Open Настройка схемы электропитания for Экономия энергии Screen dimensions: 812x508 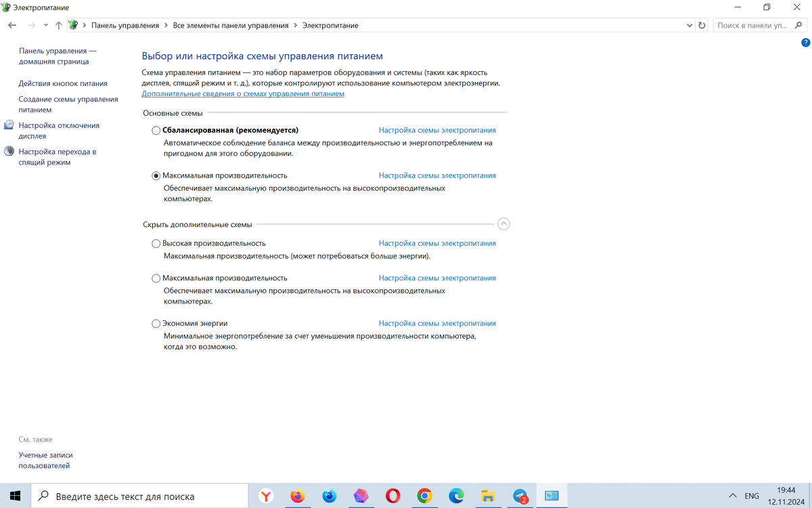pyautogui.click(x=437, y=324)
